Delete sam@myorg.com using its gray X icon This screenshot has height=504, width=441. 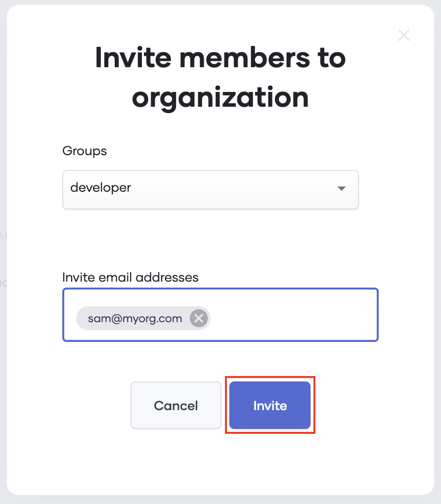click(x=199, y=318)
